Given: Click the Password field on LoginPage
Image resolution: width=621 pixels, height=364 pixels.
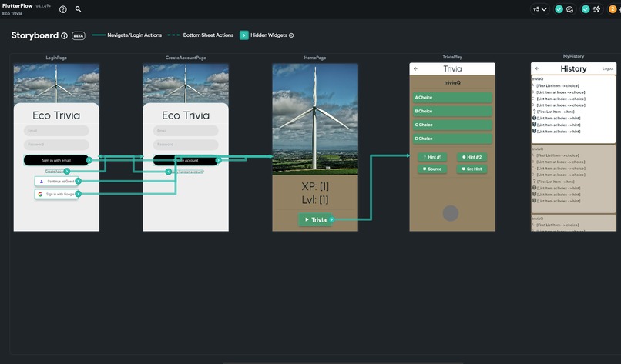Looking at the screenshot, I should pos(56,145).
